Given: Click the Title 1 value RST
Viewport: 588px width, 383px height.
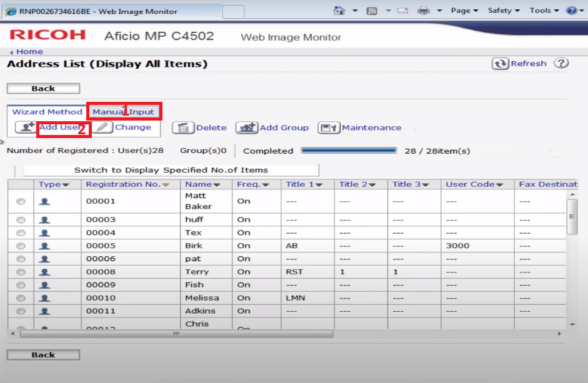Looking at the screenshot, I should tap(294, 272).
